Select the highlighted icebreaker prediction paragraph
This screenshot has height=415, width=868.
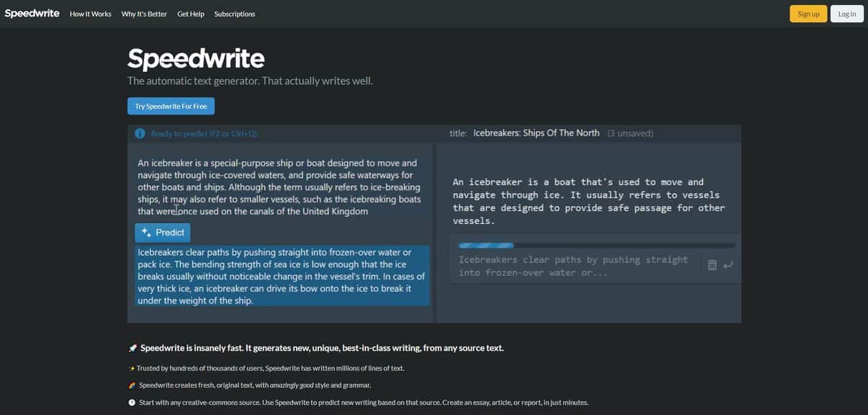tap(280, 274)
